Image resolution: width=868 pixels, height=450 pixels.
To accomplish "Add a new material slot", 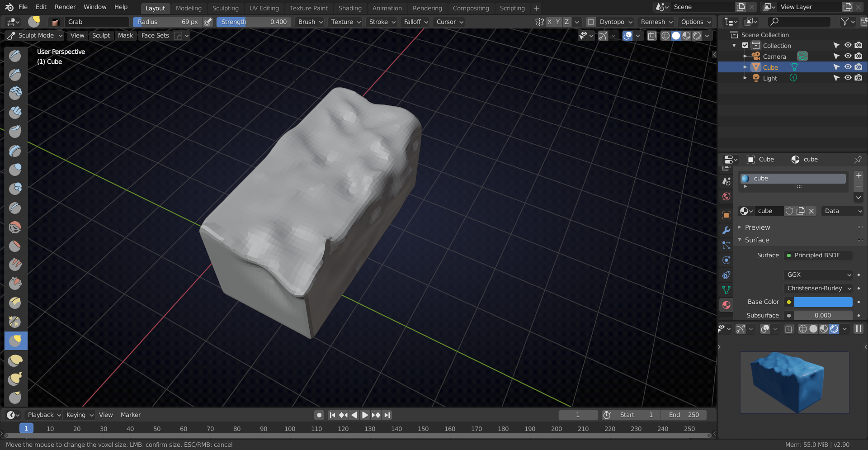I will [859, 175].
